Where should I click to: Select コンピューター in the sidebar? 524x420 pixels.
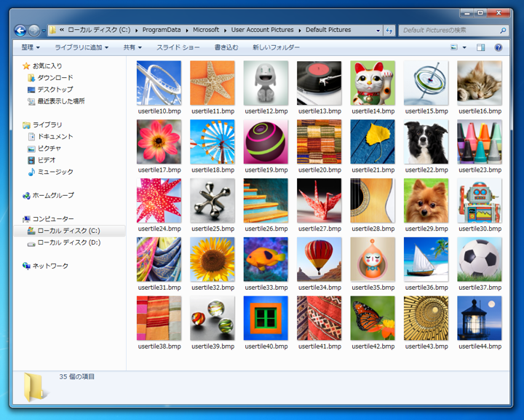(x=48, y=219)
